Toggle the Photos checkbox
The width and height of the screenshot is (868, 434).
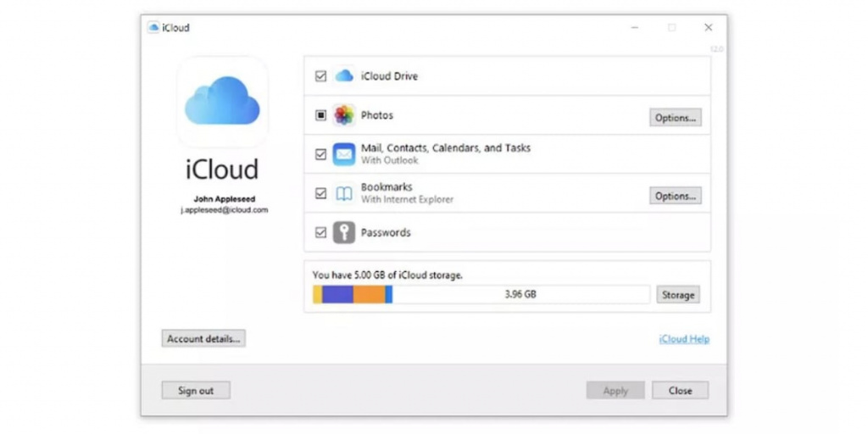tap(320, 115)
